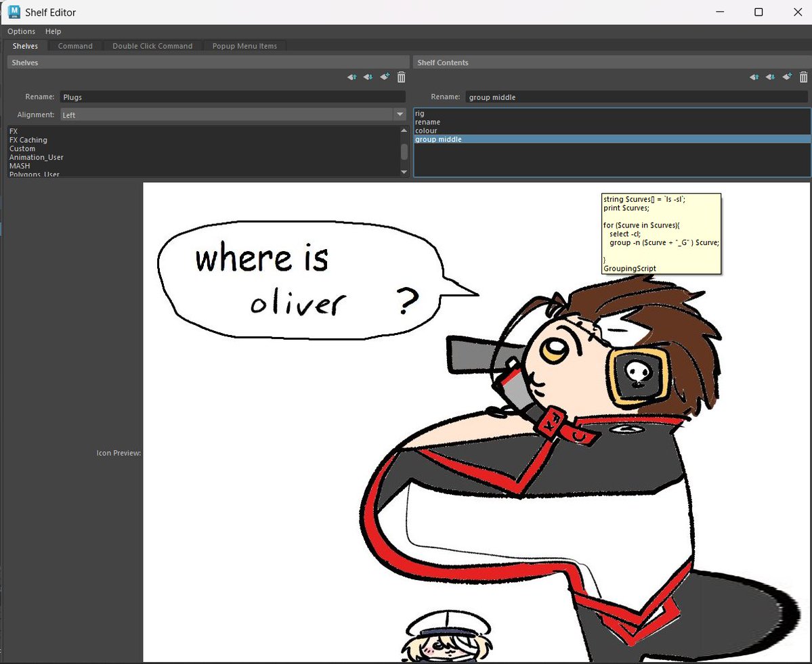Select the rig item in Shelf Contents
This screenshot has height=664, width=812.
[612, 113]
